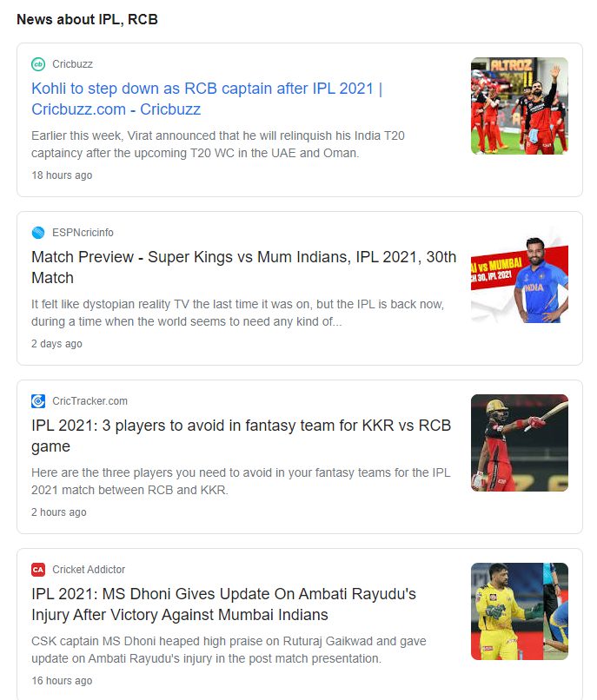597x700 pixels.
Task: Click snippet about Virat relinquishing India T20 captaincy
Action: (x=218, y=144)
